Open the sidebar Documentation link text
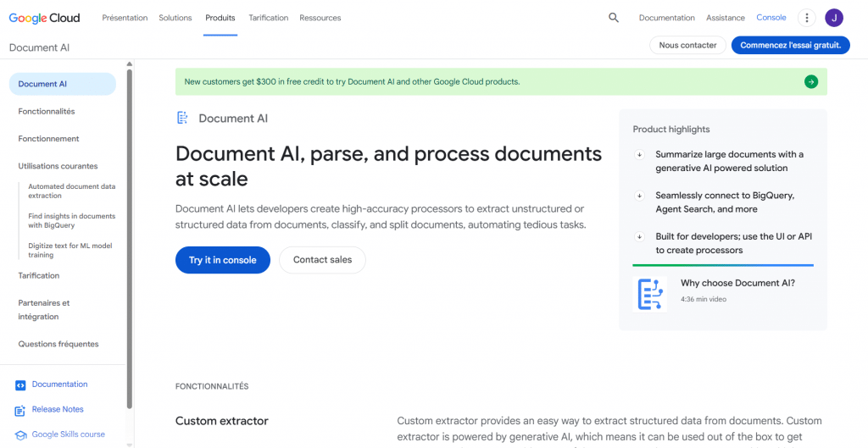The image size is (868, 448). pyautogui.click(x=60, y=384)
